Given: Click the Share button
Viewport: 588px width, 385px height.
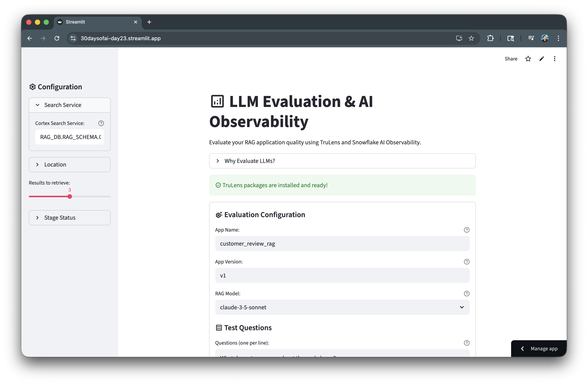Looking at the screenshot, I should pyautogui.click(x=511, y=59).
